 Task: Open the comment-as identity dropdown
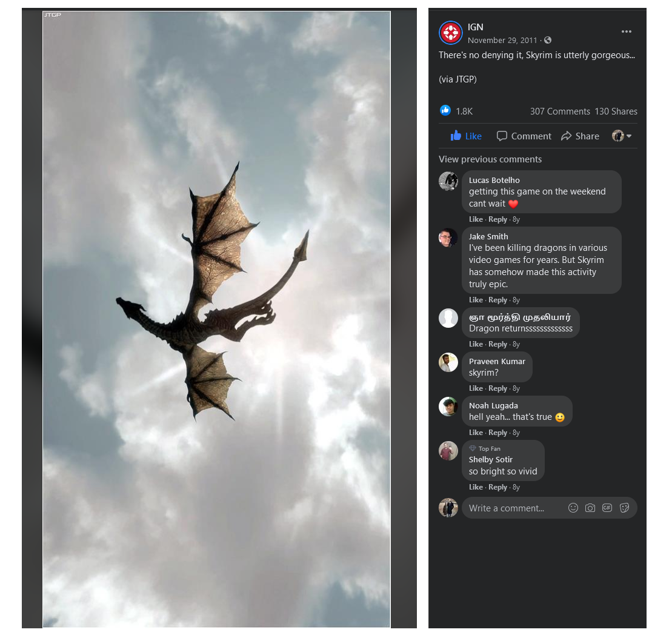point(622,136)
